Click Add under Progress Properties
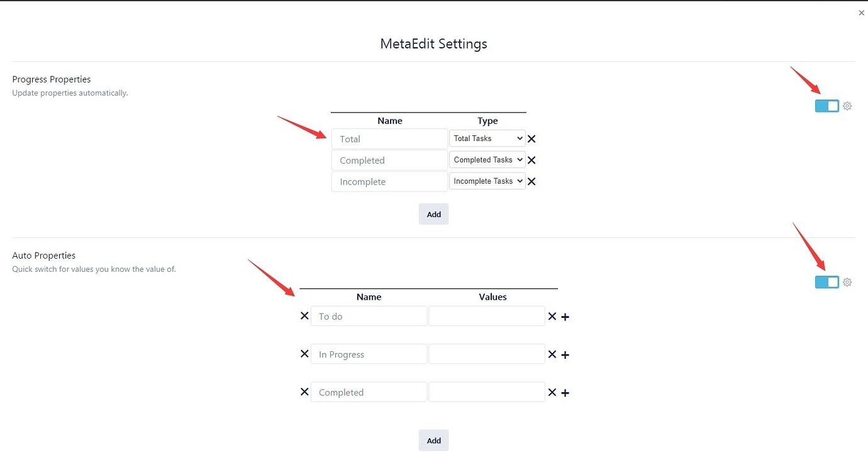This screenshot has width=868, height=452. [x=433, y=214]
